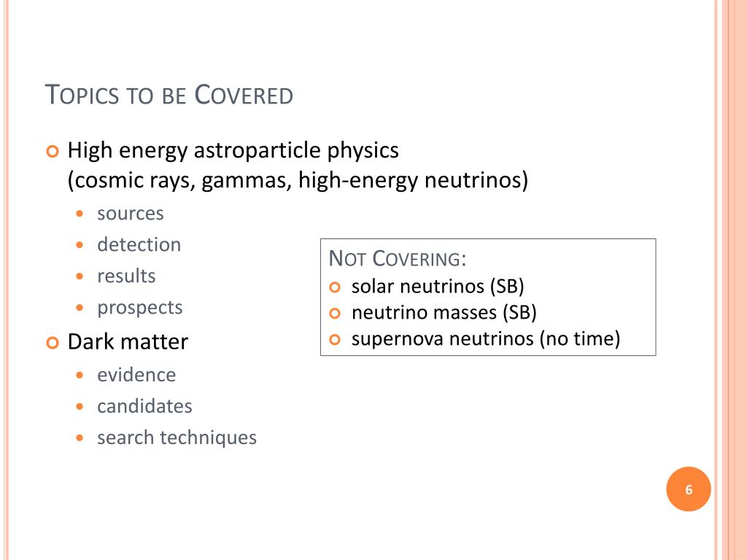This screenshot has height=560, width=747.
Task: Click the search techniques list item
Action: pyautogui.click(x=177, y=437)
